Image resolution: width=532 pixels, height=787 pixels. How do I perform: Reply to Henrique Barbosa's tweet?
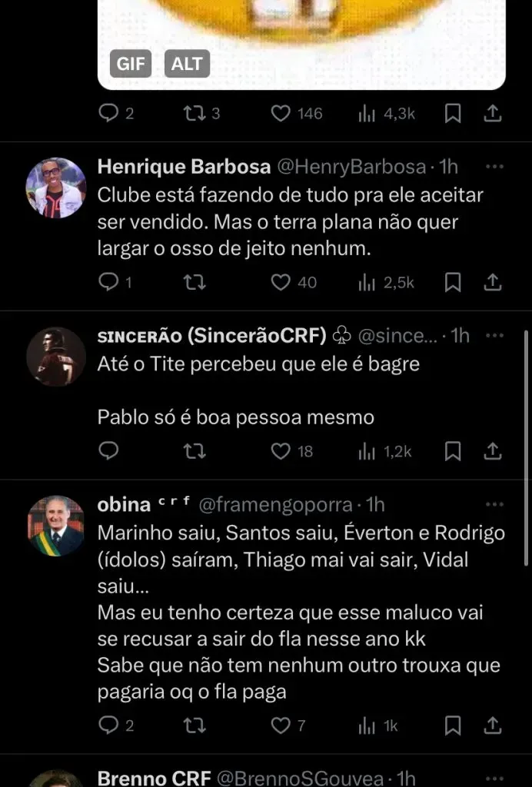tap(109, 283)
